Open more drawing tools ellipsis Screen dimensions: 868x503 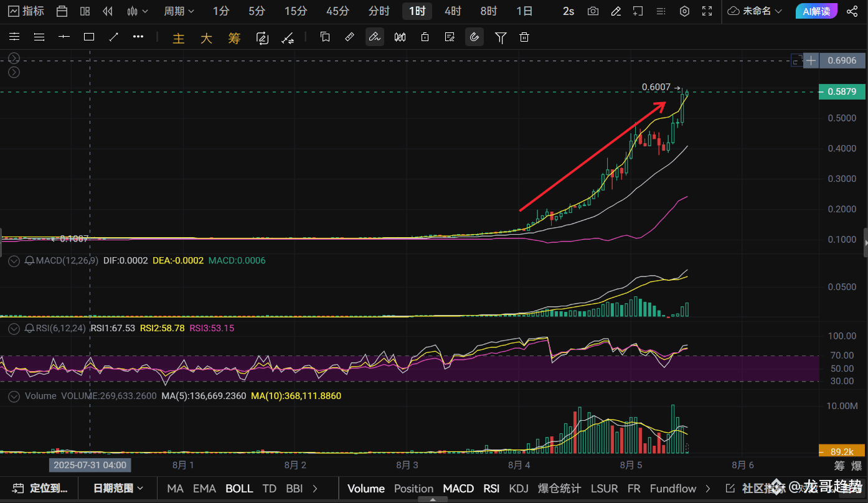point(138,37)
